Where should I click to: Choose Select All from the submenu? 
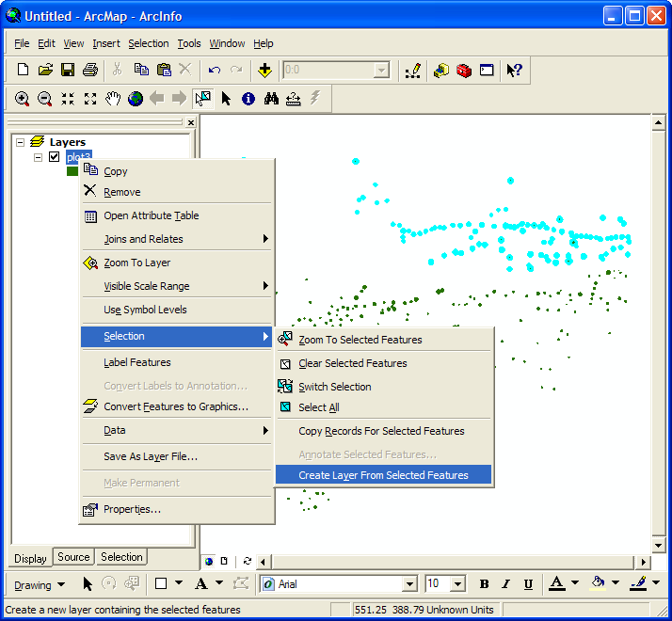(x=384, y=407)
